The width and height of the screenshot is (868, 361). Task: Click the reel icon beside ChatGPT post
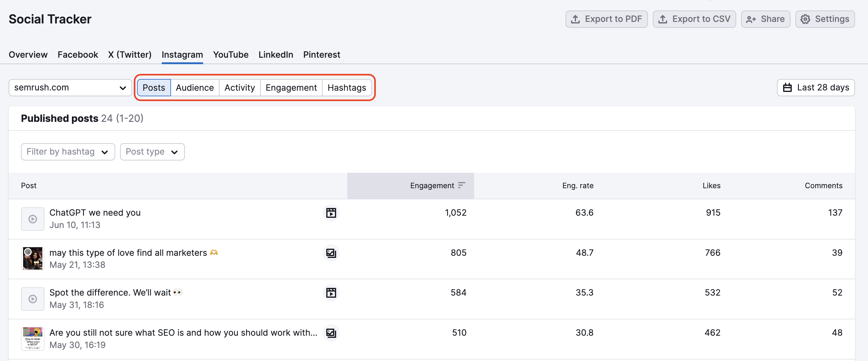(x=331, y=213)
